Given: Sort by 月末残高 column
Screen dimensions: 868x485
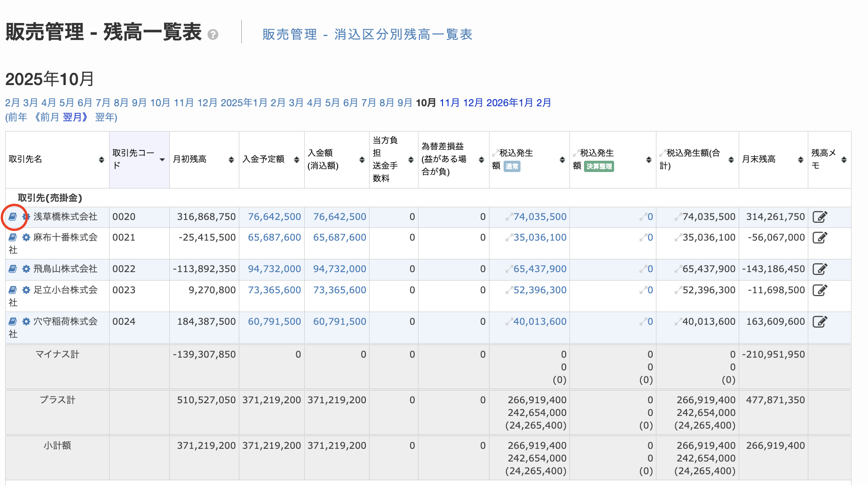Looking at the screenshot, I should [800, 160].
